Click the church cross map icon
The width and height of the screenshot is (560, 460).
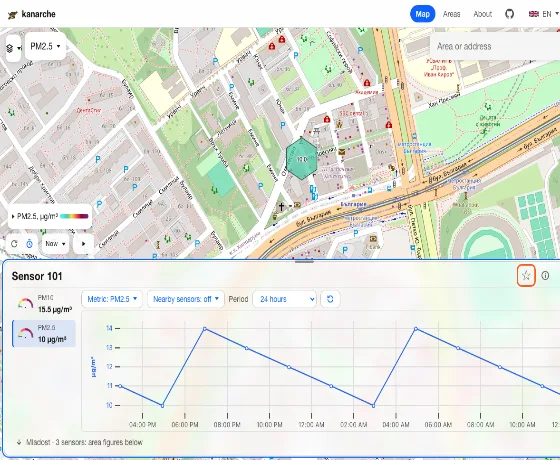[281, 206]
